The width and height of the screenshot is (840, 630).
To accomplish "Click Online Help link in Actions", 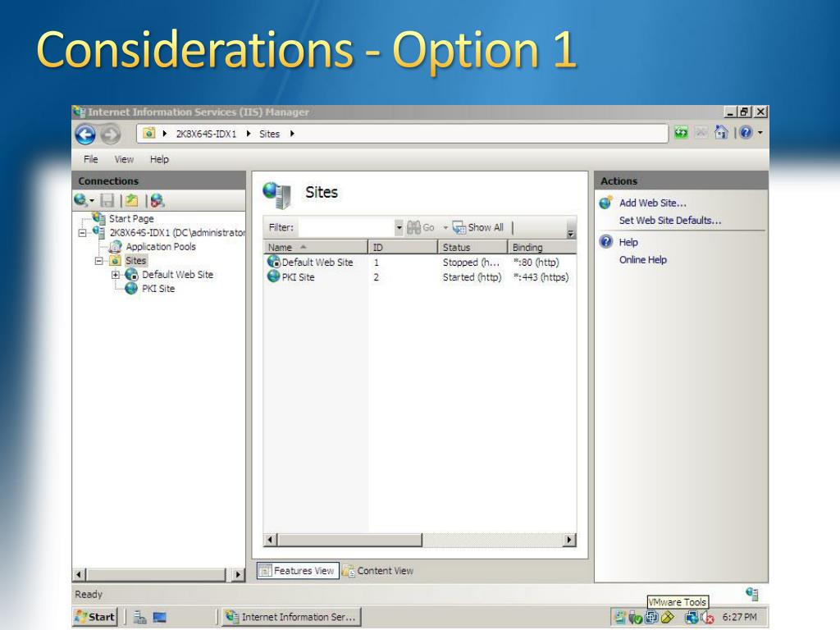I will (643, 260).
